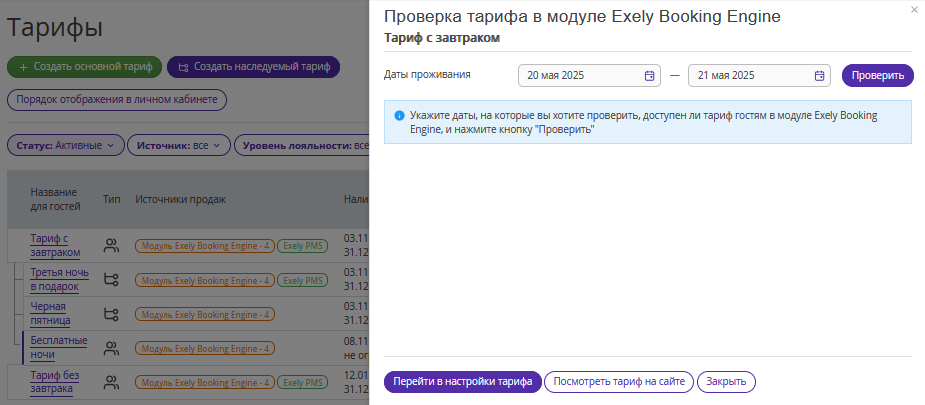Click the Тип column header
Screen dimensions: 925x405
(111, 199)
